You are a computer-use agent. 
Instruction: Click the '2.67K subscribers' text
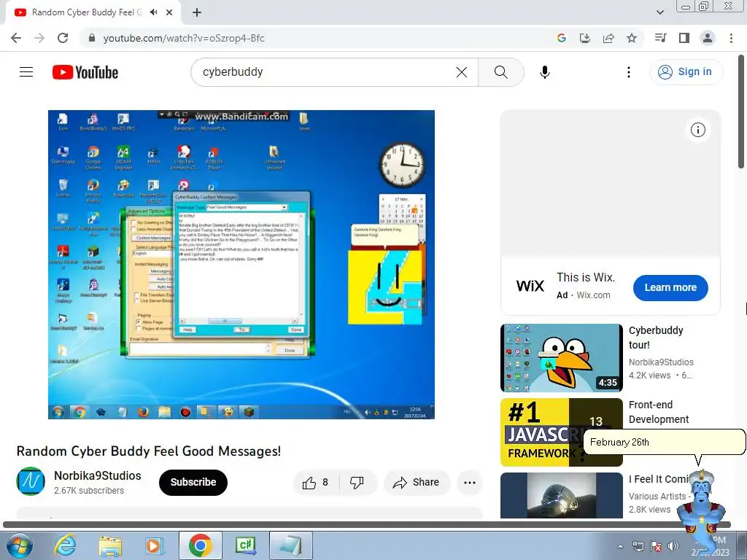(89, 491)
